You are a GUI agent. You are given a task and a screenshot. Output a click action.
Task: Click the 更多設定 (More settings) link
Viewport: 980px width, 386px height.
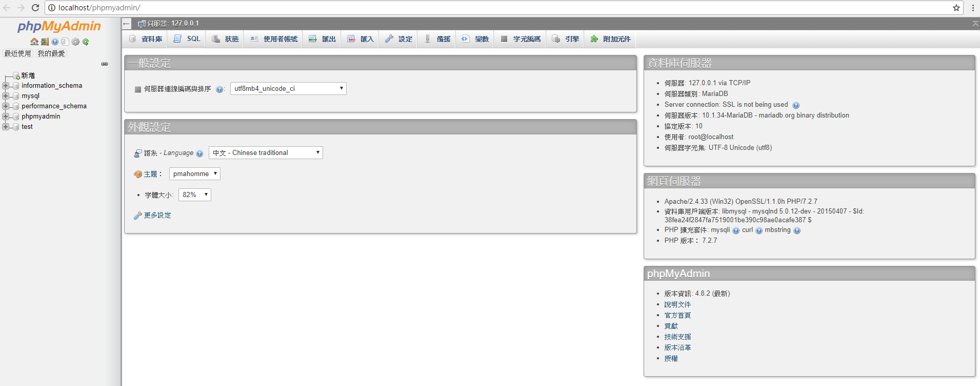pos(157,216)
